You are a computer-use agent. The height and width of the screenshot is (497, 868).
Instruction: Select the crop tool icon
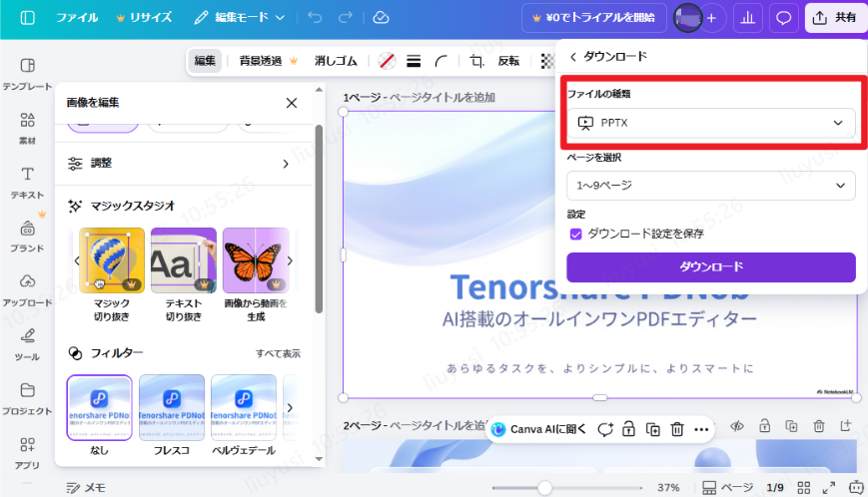pos(476,61)
